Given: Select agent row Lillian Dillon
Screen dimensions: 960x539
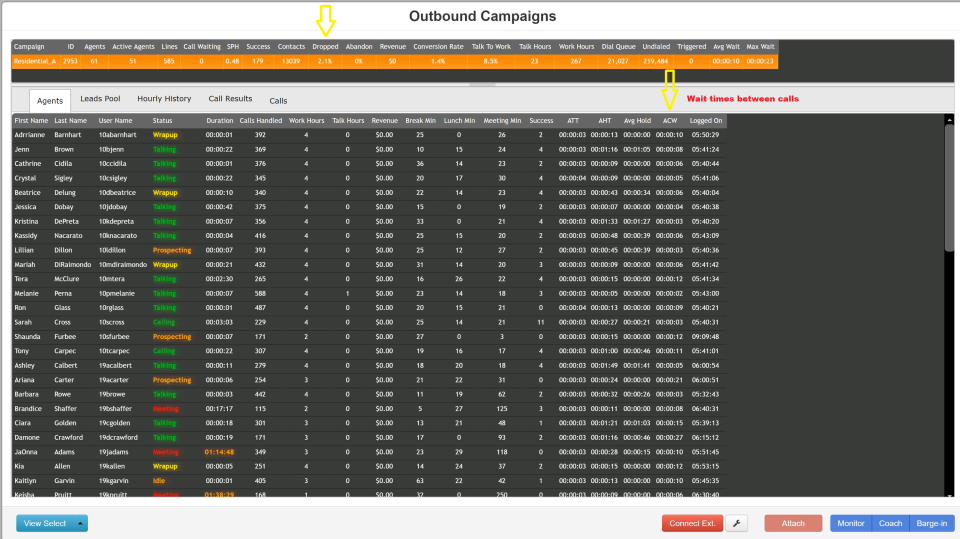Looking at the screenshot, I should [369, 250].
